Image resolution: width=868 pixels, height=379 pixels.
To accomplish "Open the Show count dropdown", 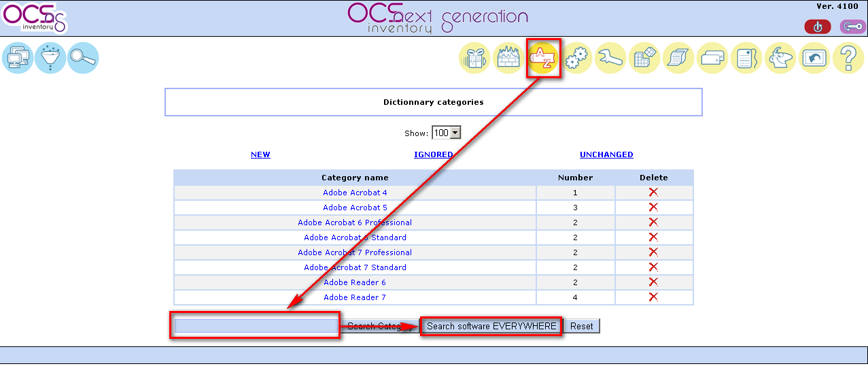I will (x=447, y=133).
